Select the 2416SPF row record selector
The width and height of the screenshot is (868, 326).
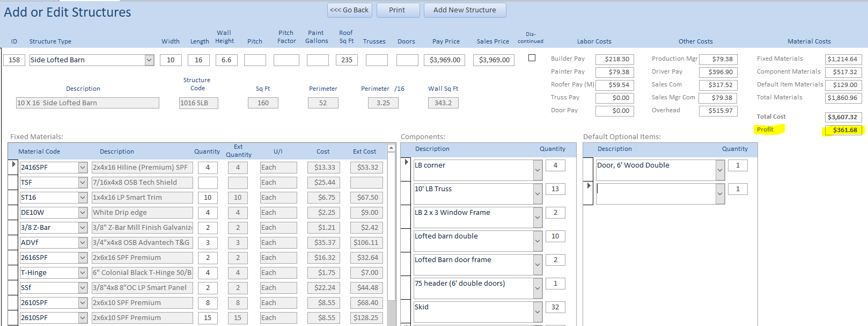[13, 168]
